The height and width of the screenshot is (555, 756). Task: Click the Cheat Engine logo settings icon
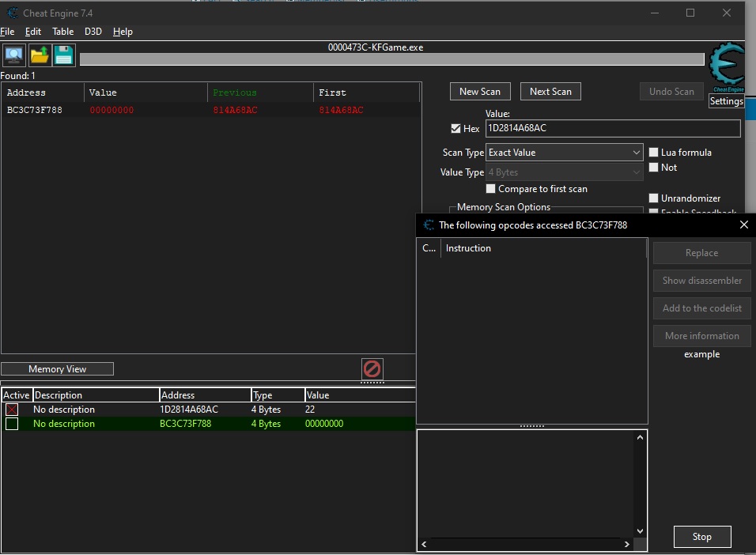[x=726, y=70]
